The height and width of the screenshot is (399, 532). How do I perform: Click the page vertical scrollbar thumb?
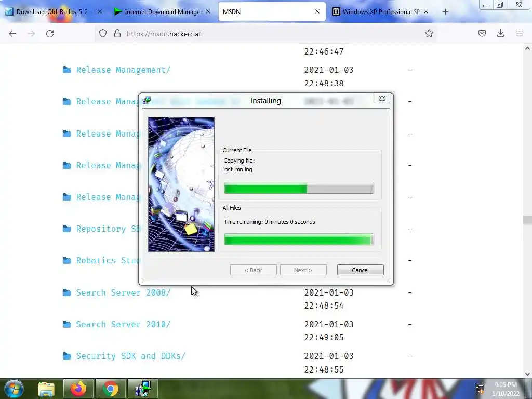tap(527, 220)
